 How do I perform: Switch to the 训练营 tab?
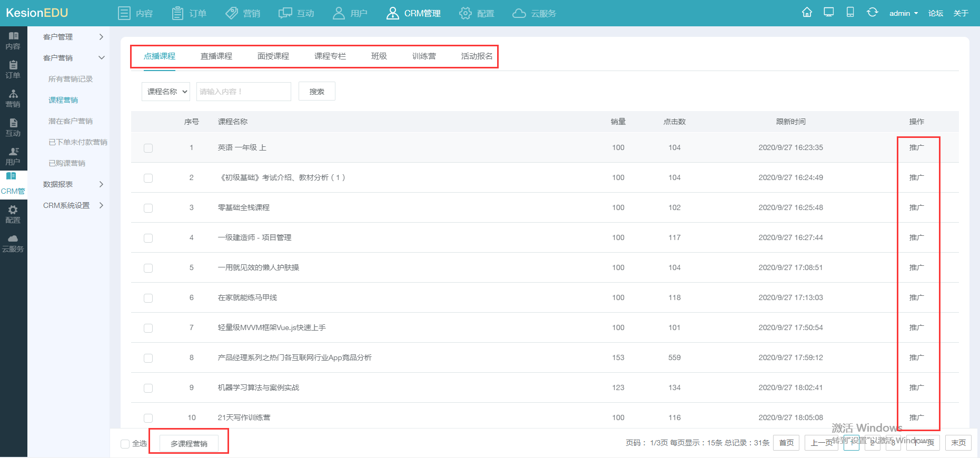coord(424,56)
